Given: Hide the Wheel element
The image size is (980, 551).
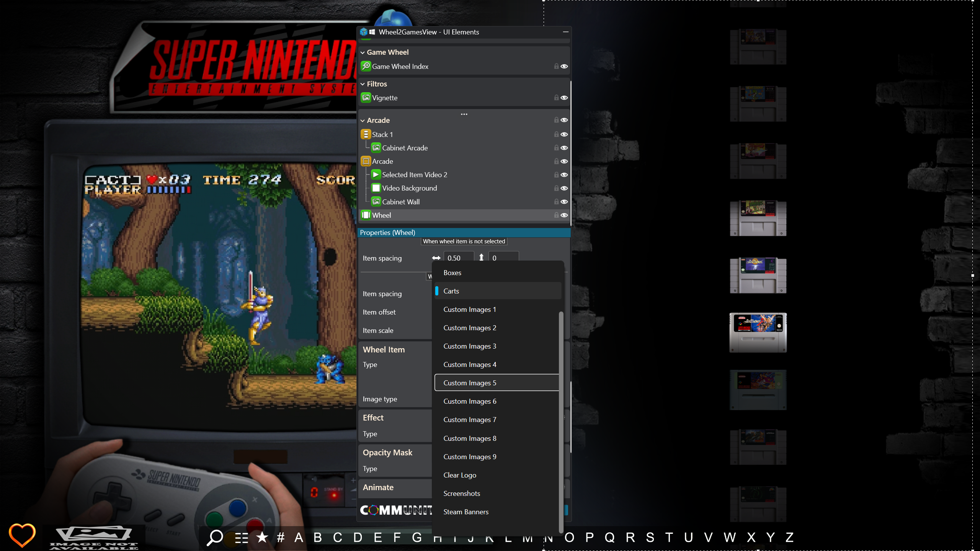Looking at the screenshot, I should click(x=564, y=215).
